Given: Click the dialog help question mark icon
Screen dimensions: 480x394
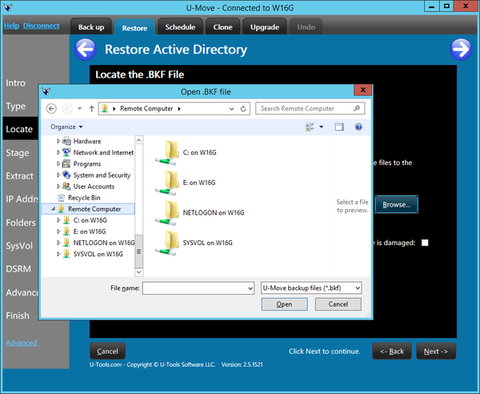Looking at the screenshot, I should [x=358, y=127].
